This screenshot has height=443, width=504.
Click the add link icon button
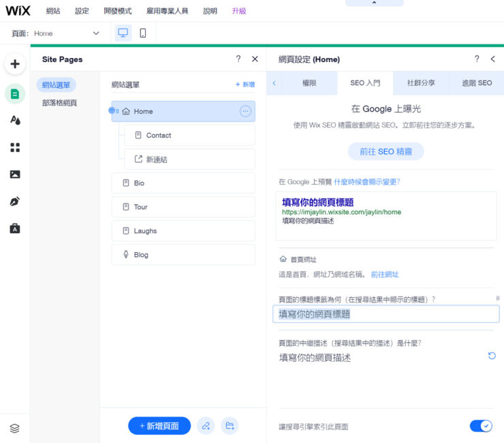tap(206, 426)
